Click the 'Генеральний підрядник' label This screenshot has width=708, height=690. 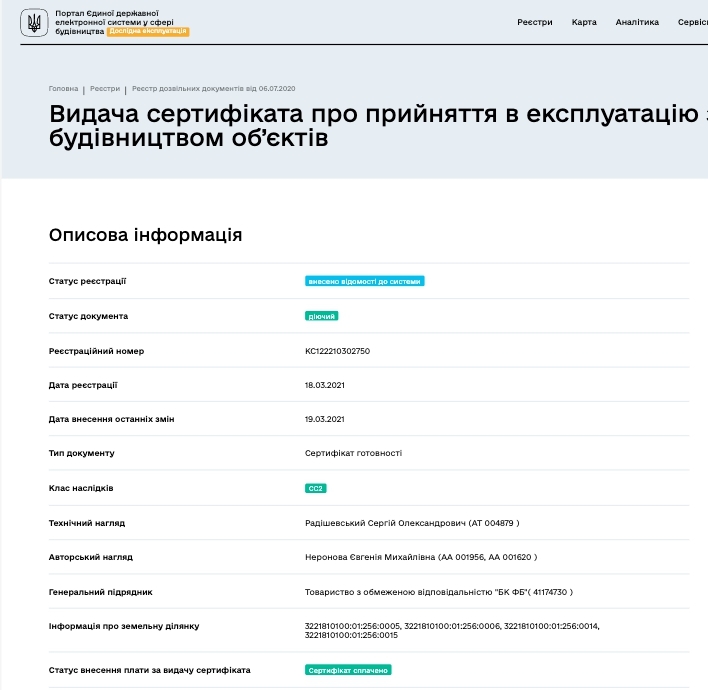[x=100, y=592]
